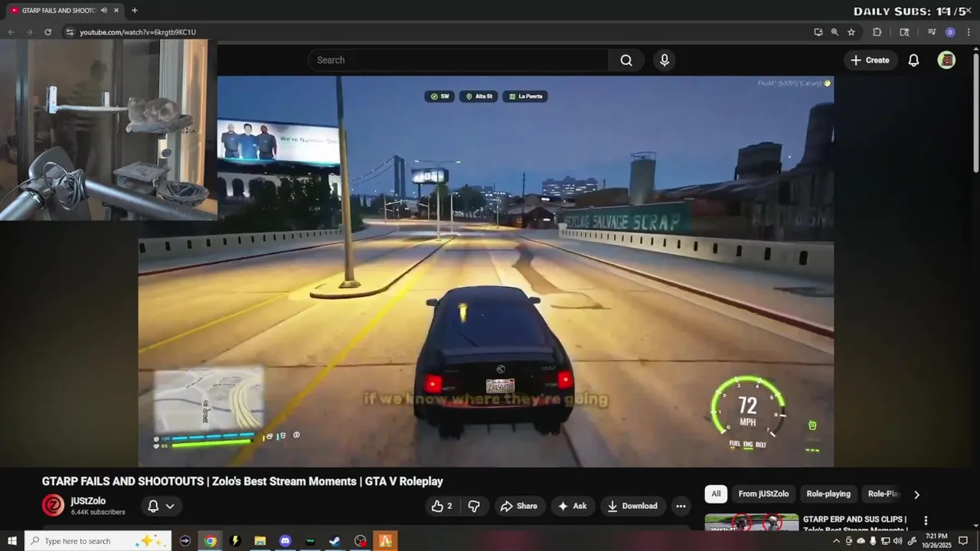Dislike the video with thumbs down
Image resolution: width=980 pixels, height=551 pixels.
click(x=474, y=506)
